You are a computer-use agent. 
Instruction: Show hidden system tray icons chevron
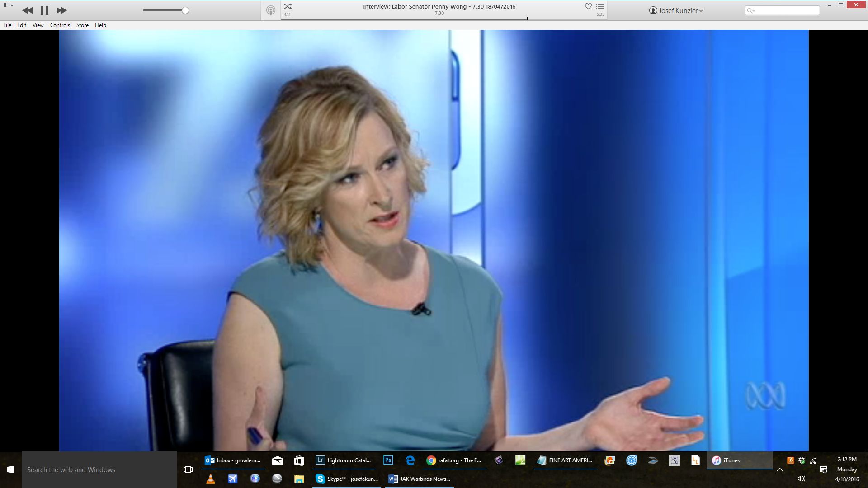click(780, 470)
